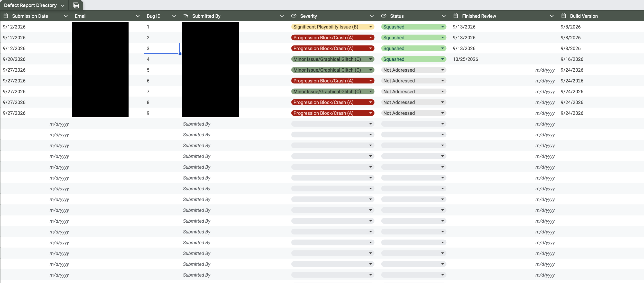Click the Submission Date calendar column icon
644x283 pixels.
tap(6, 16)
